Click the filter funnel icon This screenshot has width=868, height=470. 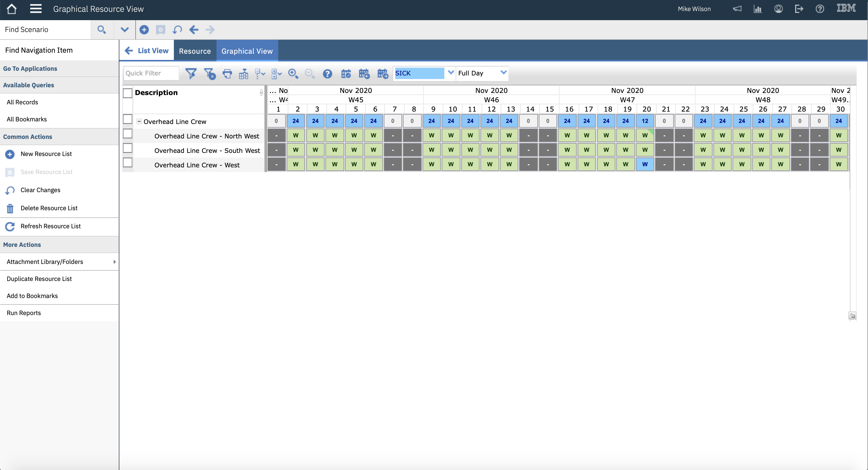[191, 73]
